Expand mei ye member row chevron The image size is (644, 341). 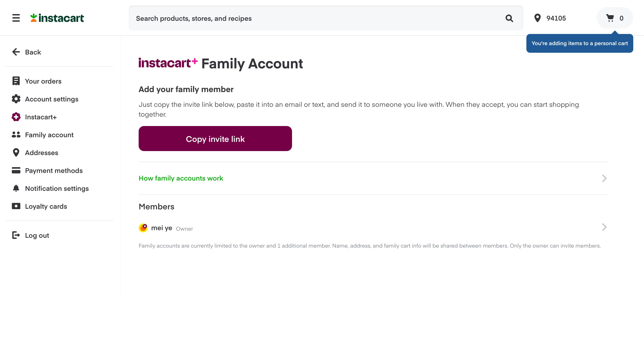[604, 227]
